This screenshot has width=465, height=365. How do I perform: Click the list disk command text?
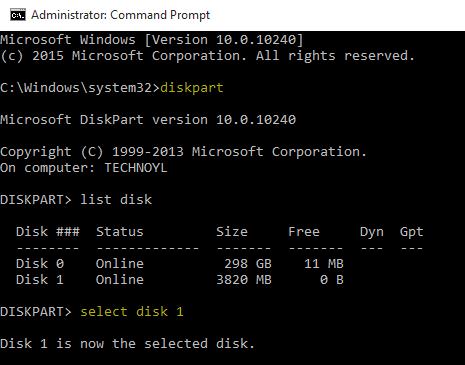[116, 200]
